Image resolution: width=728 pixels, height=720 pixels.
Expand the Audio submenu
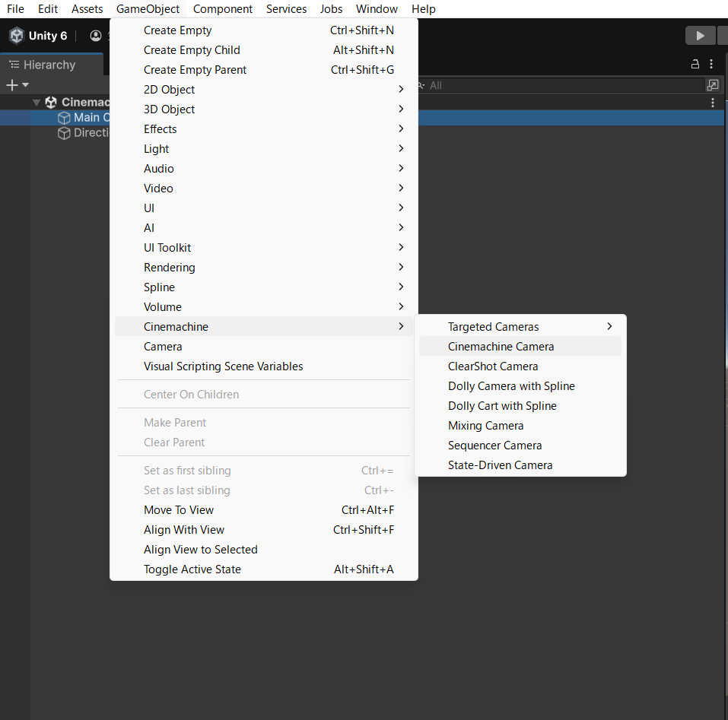tap(264, 168)
